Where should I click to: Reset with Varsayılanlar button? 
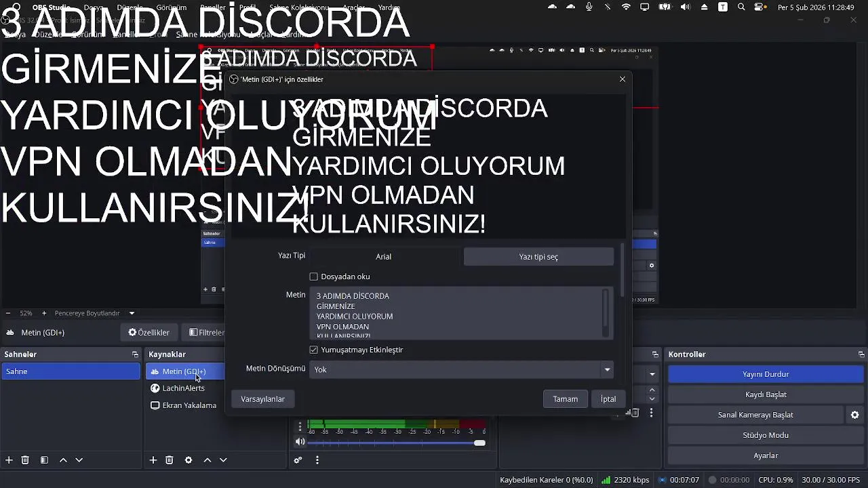point(262,399)
